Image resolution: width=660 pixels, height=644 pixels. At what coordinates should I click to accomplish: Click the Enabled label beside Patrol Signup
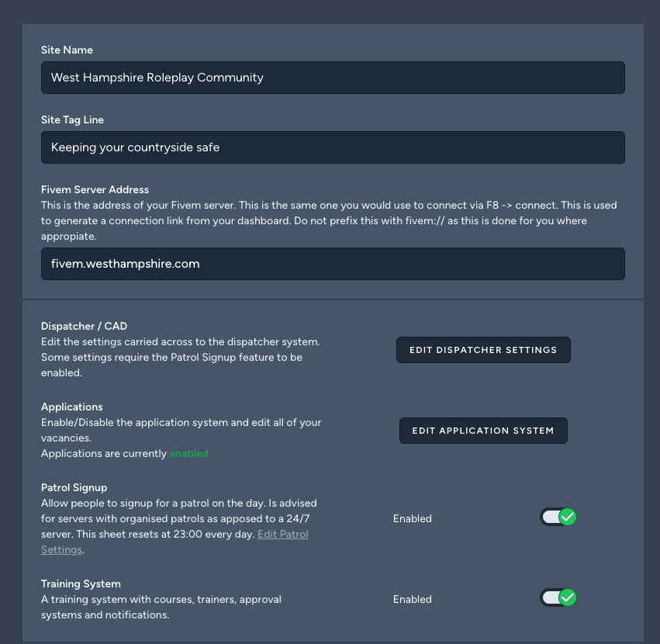[x=412, y=518]
